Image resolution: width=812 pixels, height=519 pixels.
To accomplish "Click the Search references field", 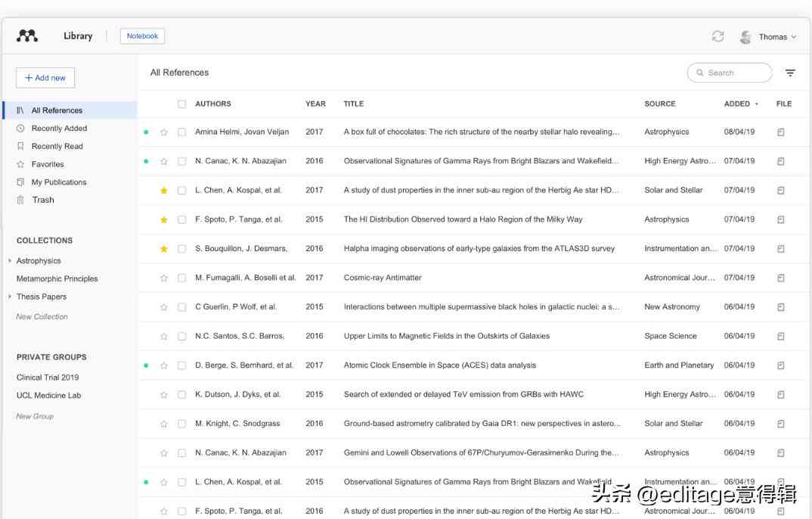I will click(x=730, y=73).
